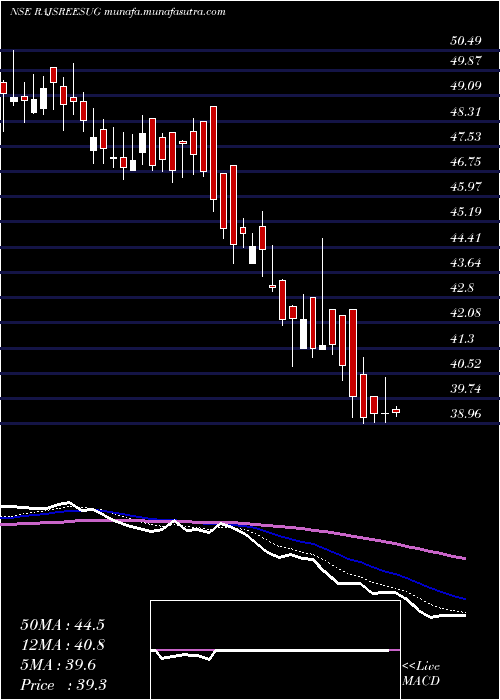Viewport: 500px width, 700px height.
Task: Click the <<Live MACD label
Action: (x=421, y=674)
